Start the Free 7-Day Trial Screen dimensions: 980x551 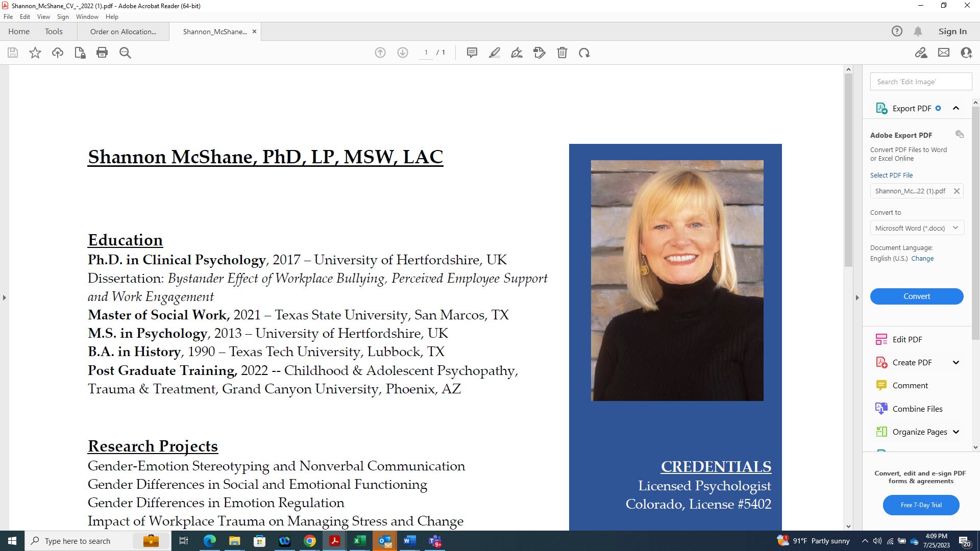921,505
